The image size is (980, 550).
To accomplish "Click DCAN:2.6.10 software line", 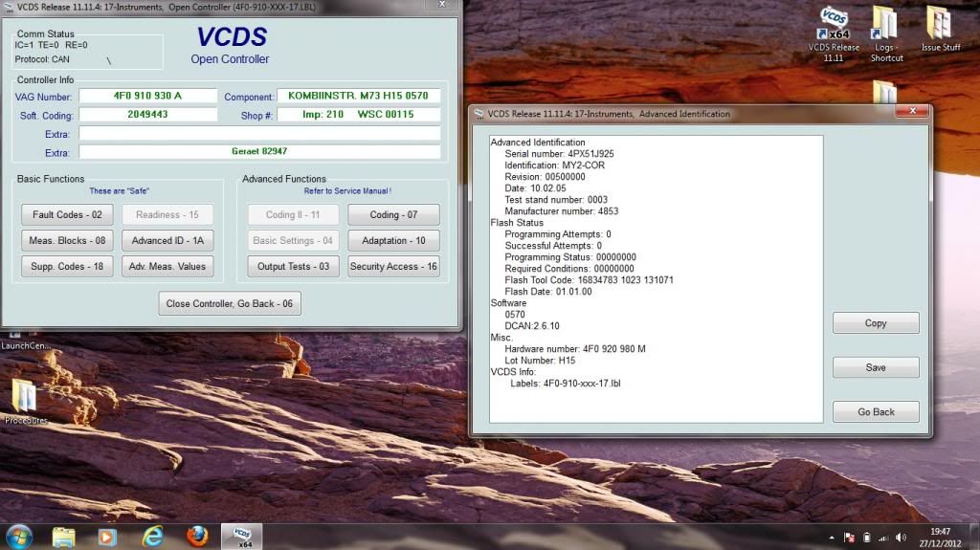I will click(532, 325).
